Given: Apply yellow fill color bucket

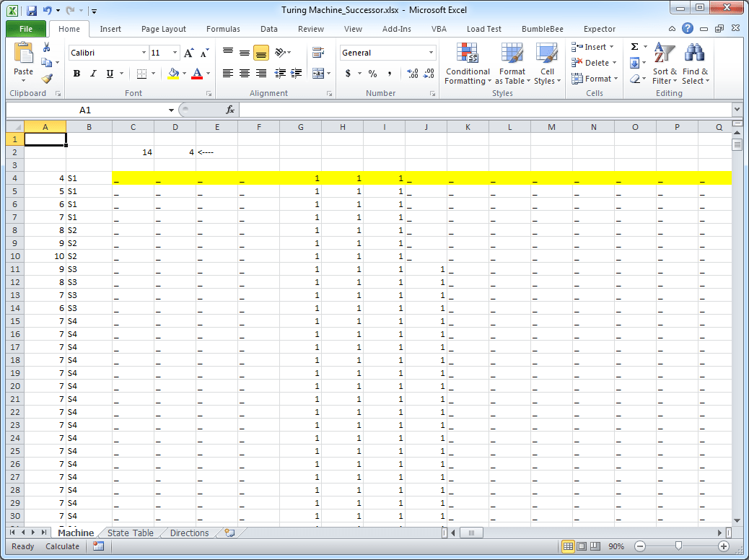Looking at the screenshot, I should click(x=173, y=73).
